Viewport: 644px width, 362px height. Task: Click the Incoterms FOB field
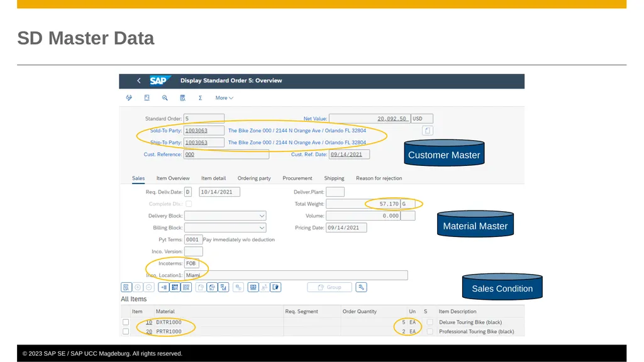[x=191, y=263]
